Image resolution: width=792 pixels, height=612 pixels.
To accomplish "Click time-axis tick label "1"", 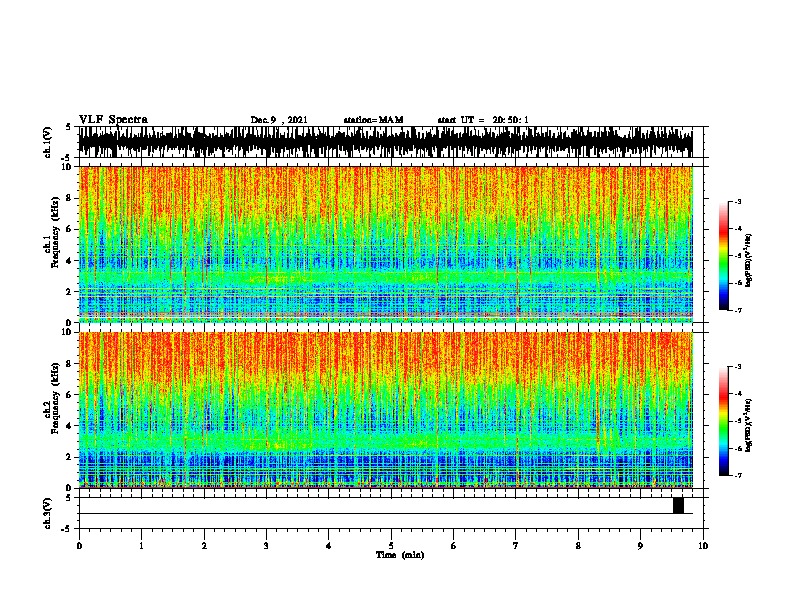I will click(141, 546).
